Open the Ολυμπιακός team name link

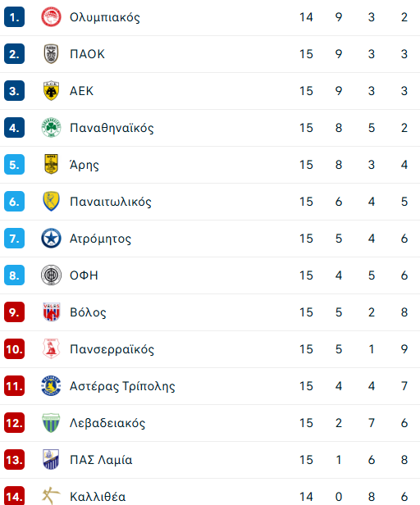105,17
